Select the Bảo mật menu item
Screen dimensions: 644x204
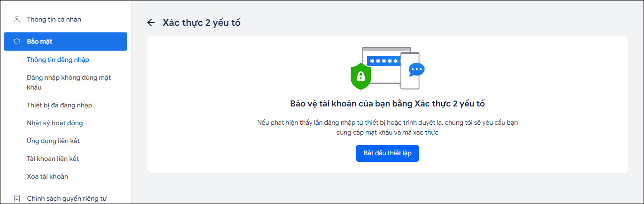[x=65, y=41]
